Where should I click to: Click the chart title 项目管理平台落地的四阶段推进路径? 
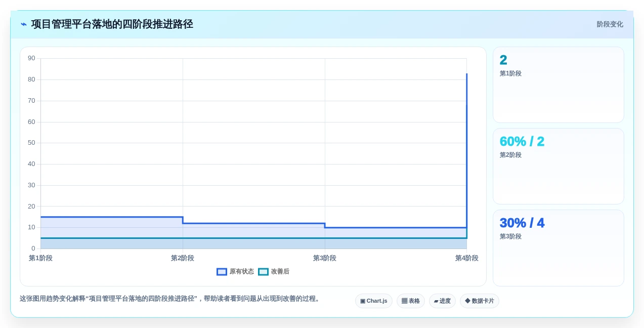pos(112,24)
